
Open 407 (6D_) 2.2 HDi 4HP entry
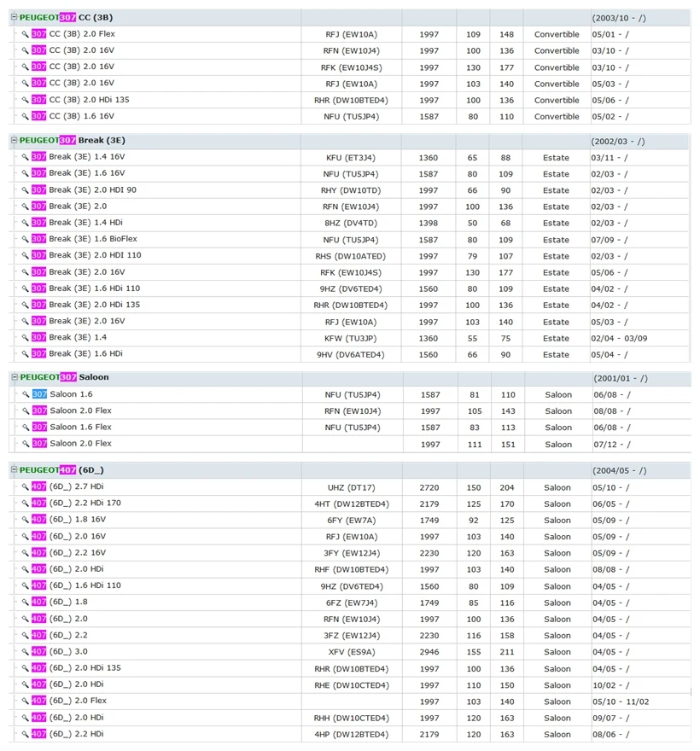[67, 734]
